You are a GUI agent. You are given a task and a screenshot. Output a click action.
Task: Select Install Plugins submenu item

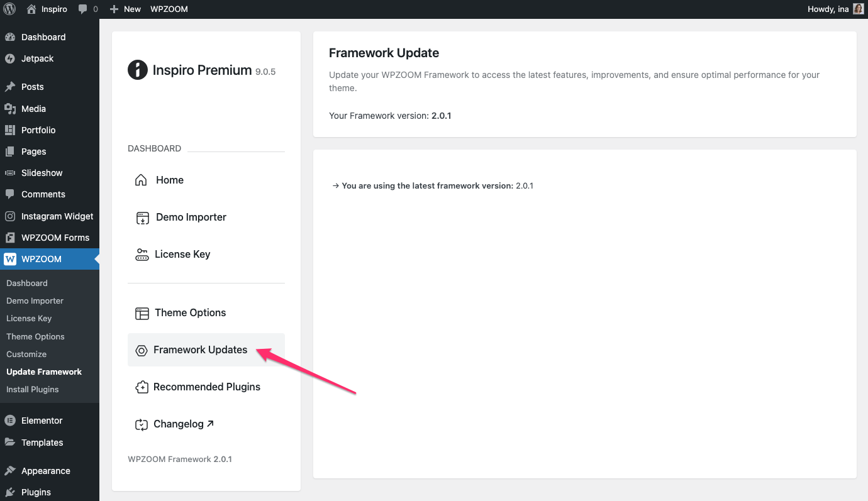[32, 389]
